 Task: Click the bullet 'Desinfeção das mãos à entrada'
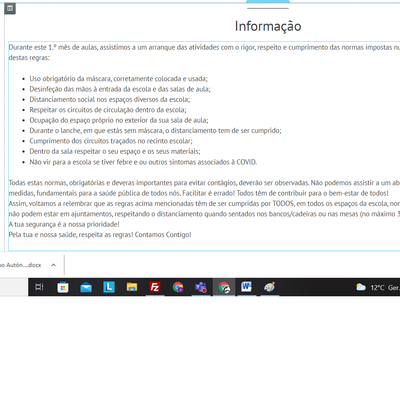click(x=120, y=89)
